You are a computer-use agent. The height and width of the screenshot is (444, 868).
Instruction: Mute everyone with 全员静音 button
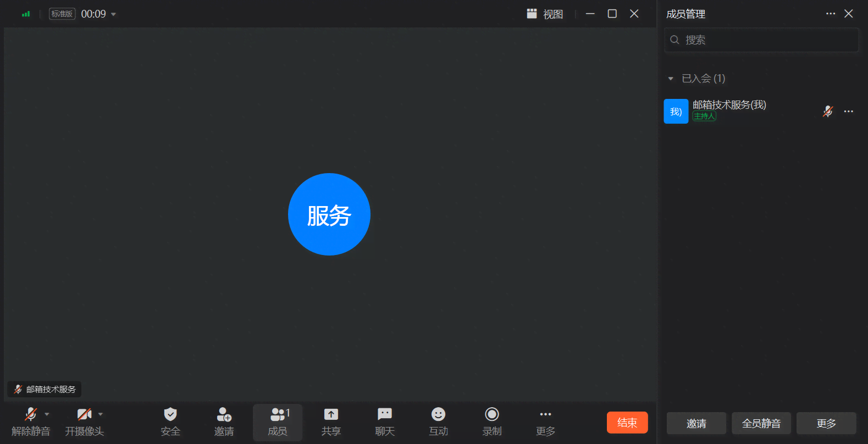point(761,424)
